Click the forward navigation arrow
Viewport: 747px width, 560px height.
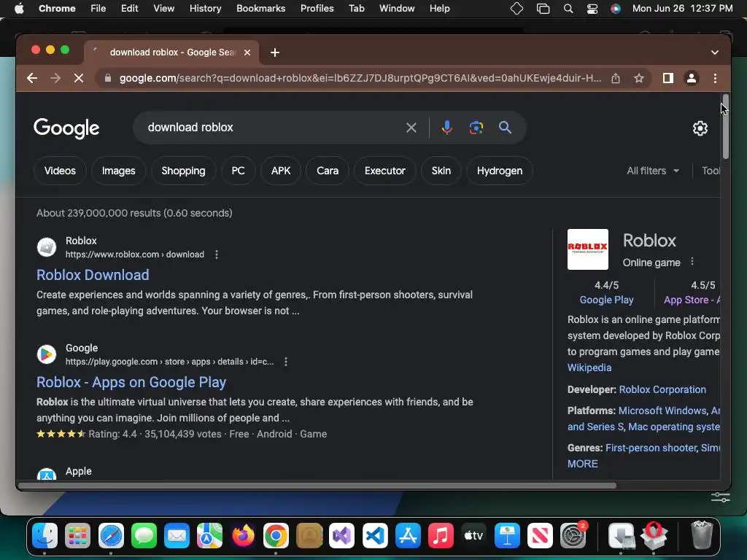pyautogui.click(x=55, y=78)
